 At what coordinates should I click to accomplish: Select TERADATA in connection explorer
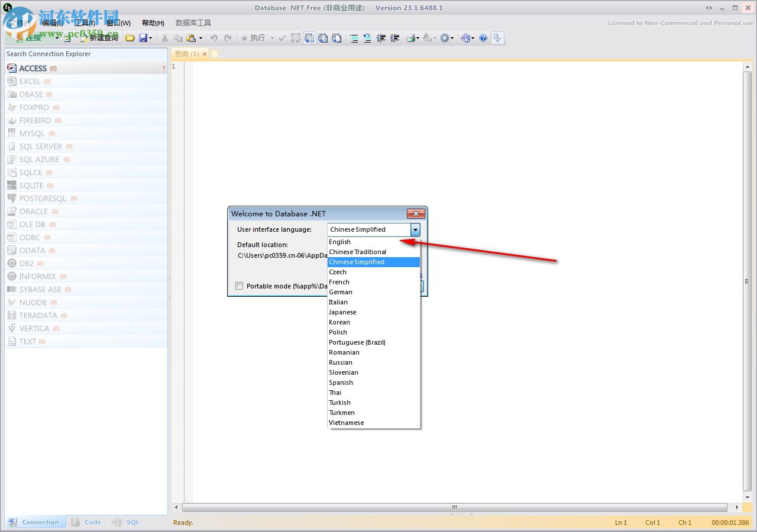86,316
